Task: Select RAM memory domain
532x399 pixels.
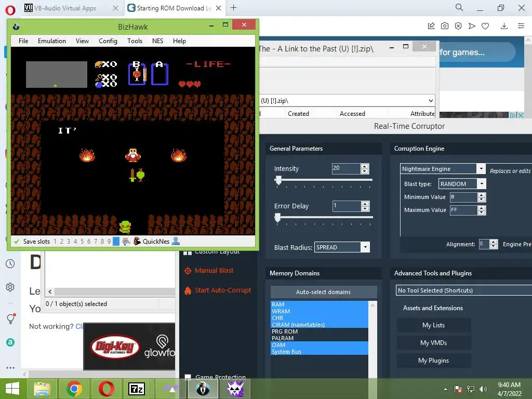Action: pyautogui.click(x=320, y=304)
